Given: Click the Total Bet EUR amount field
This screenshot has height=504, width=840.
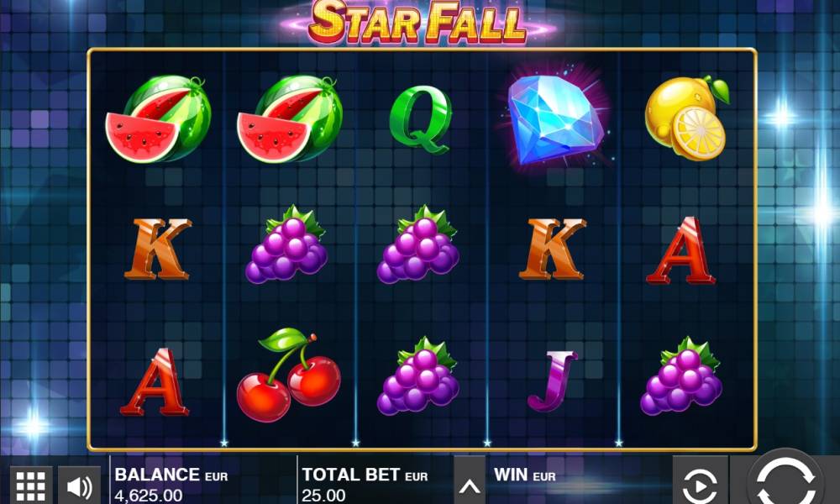Looking at the screenshot, I should [x=365, y=484].
